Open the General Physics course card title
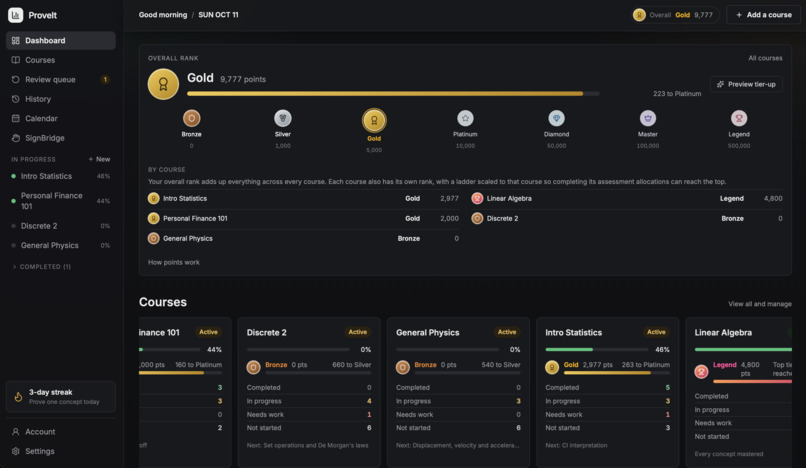 [428, 333]
